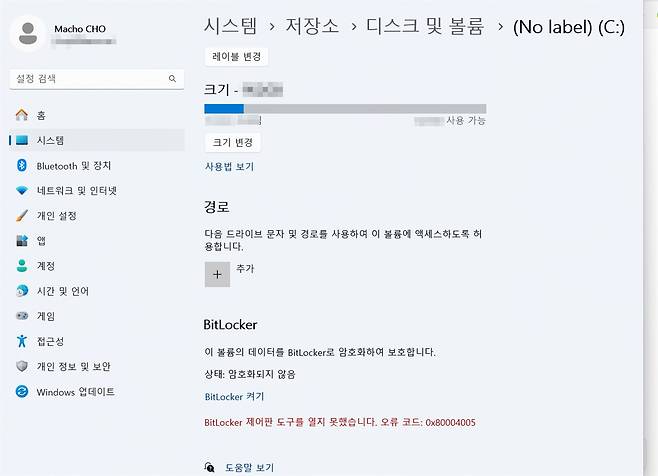Screen dimensions: 658x476
Task: Open the 사용법 보기 link
Action: tap(229, 167)
